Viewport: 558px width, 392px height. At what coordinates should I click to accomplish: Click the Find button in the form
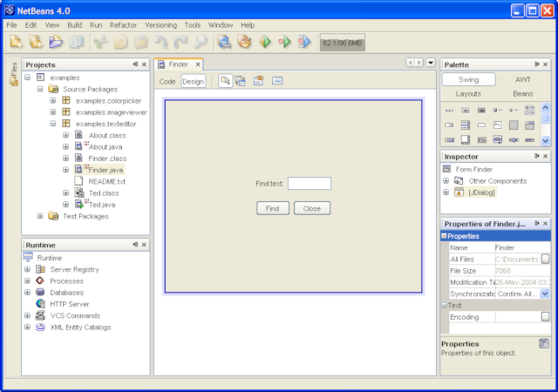(x=273, y=208)
